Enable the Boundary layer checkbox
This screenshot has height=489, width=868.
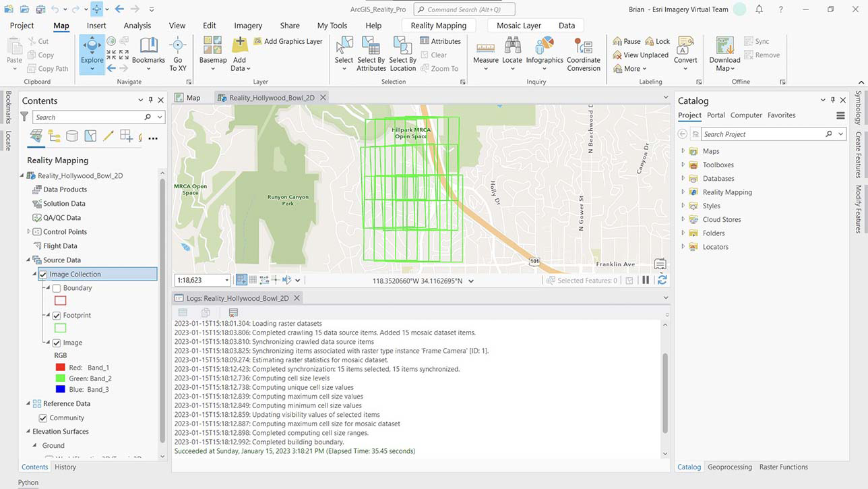pyautogui.click(x=57, y=288)
